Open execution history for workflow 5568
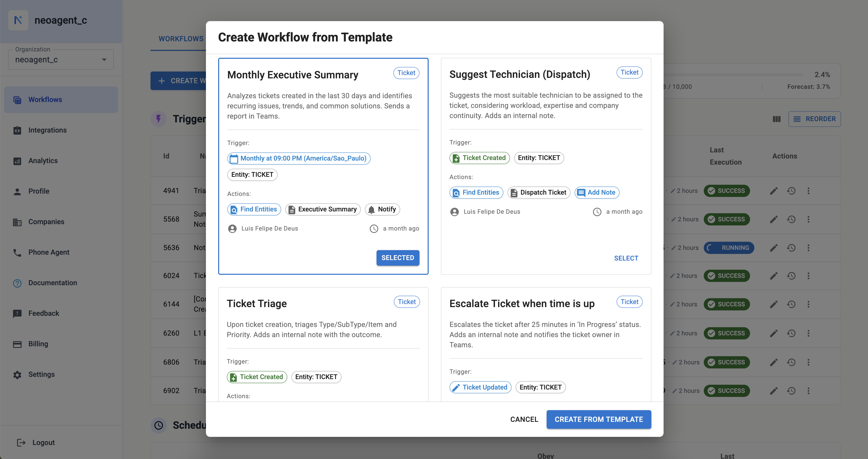 click(791, 219)
